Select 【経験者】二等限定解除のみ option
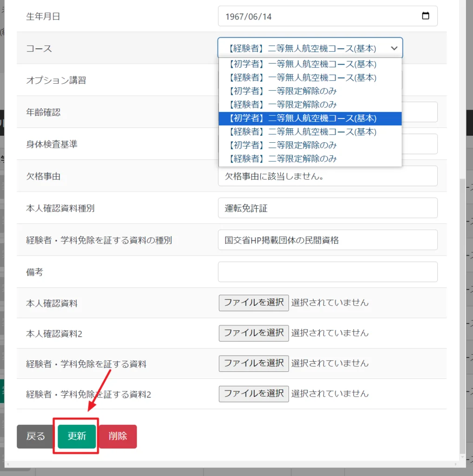473x476 pixels. (x=282, y=159)
